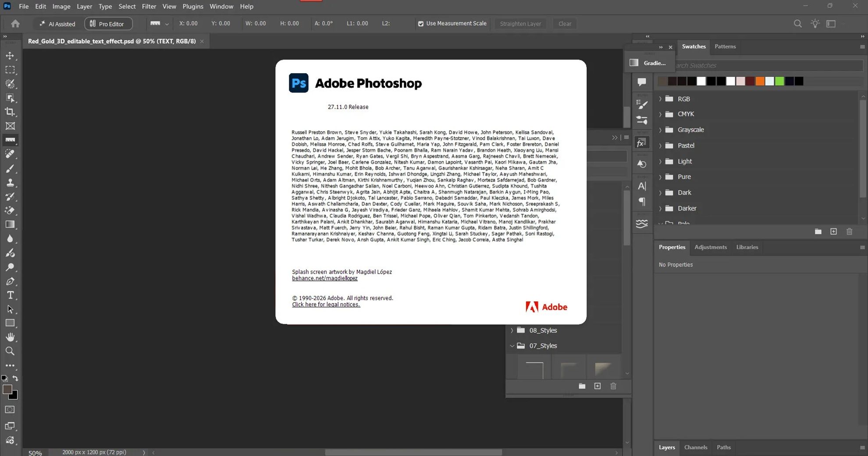
Task: Click here for legal notices link
Action: tap(326, 304)
